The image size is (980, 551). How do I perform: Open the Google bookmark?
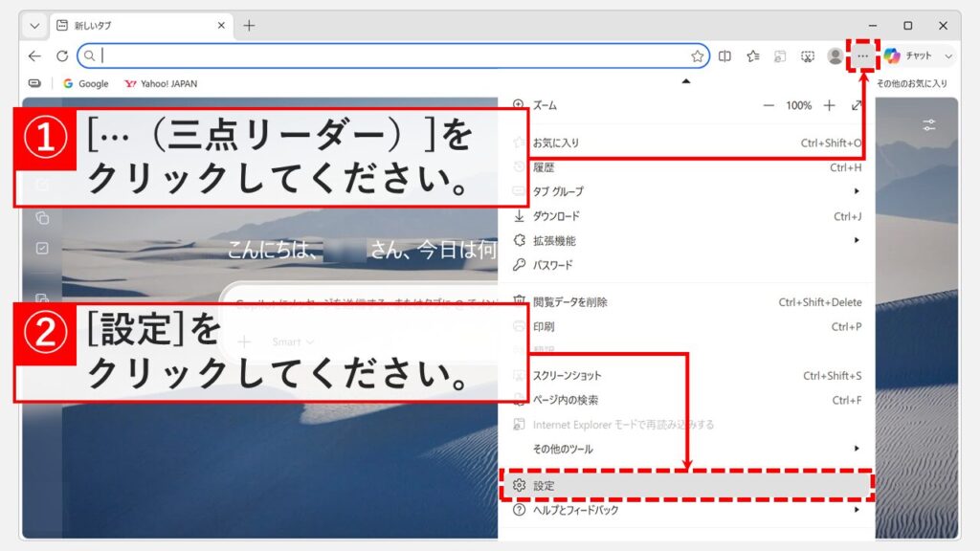click(x=85, y=84)
